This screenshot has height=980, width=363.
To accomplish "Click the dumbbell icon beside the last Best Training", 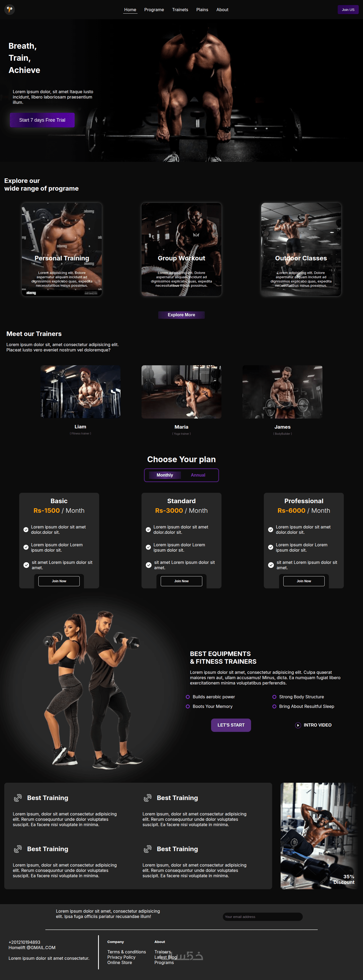I will pos(147,849).
